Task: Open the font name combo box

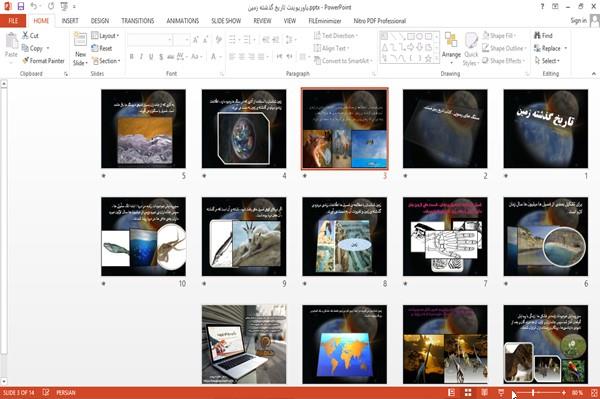Action: point(150,40)
